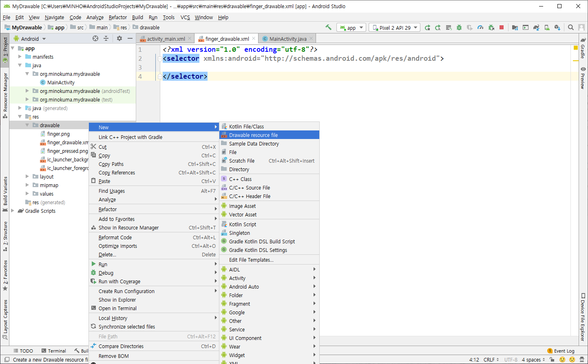Expand the mipmap folder
Image resolution: width=588 pixels, height=364 pixels.
click(x=27, y=185)
